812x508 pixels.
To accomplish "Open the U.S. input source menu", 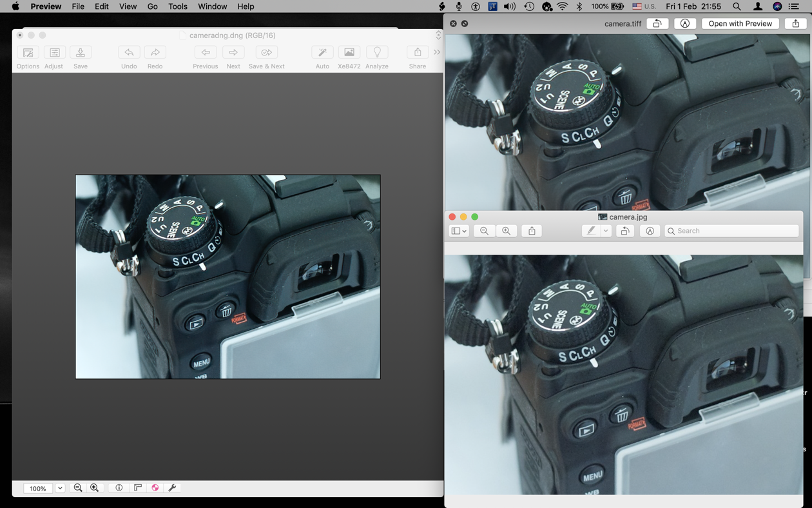I will [x=644, y=6].
